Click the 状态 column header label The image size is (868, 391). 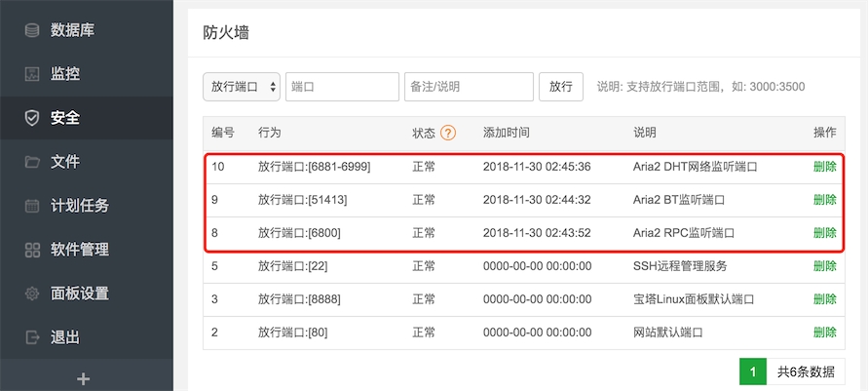coord(424,133)
